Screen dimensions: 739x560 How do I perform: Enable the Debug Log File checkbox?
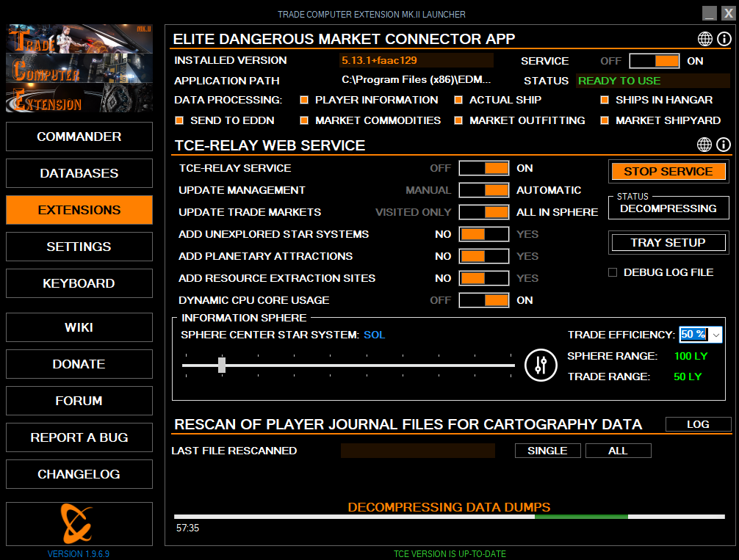pos(613,272)
